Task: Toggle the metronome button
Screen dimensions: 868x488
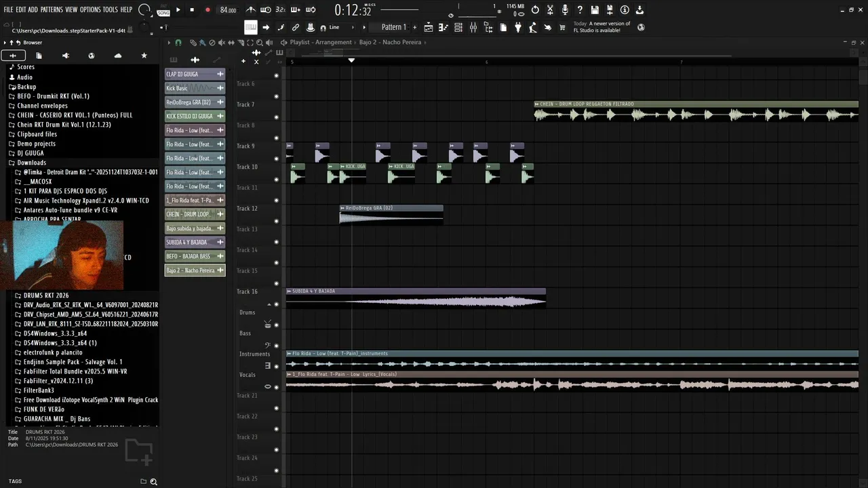Action: pyautogui.click(x=251, y=9)
